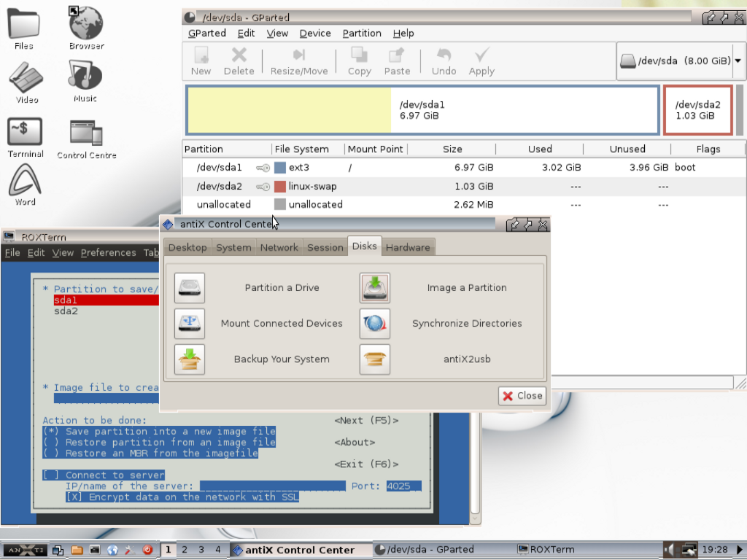Switch to the Desktop tab
This screenshot has width=747, height=560.
tap(187, 248)
